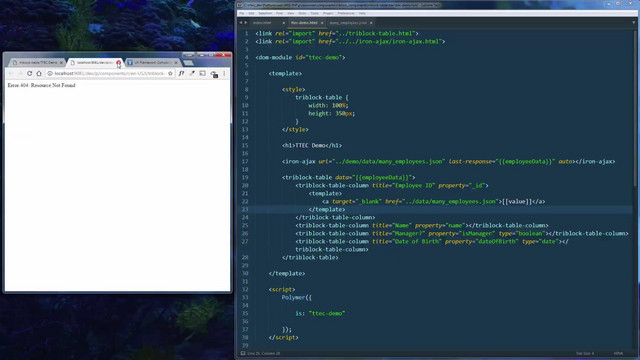
Task: Click the '<script>' tag on line 32
Action: 282,289
